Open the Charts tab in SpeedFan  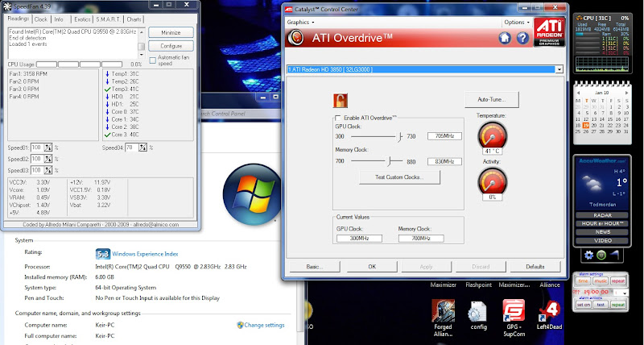(134, 19)
